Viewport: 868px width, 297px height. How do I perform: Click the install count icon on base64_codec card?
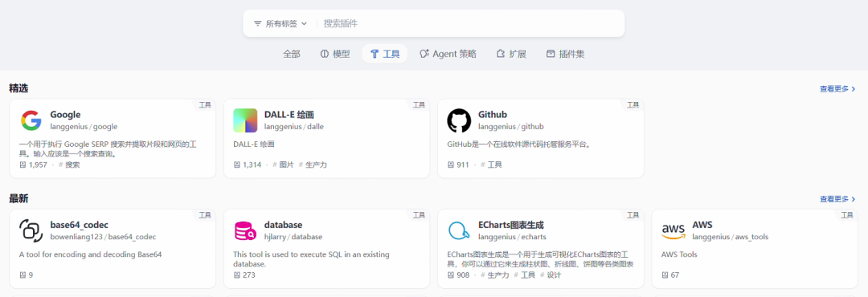[23, 275]
